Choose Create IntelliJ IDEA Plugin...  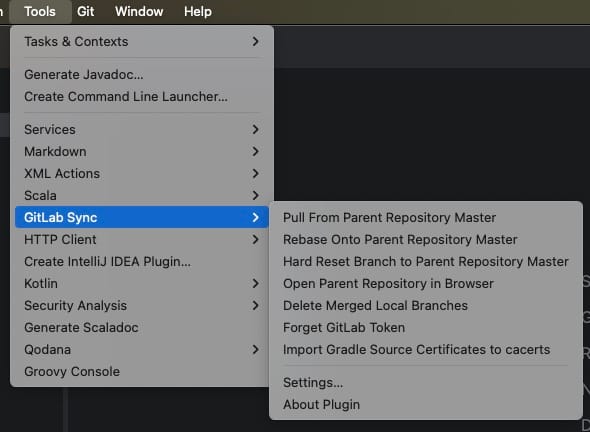[141, 262]
